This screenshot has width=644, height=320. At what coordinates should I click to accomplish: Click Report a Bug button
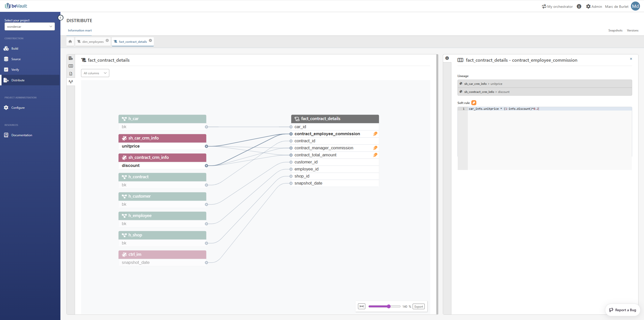pos(622,310)
